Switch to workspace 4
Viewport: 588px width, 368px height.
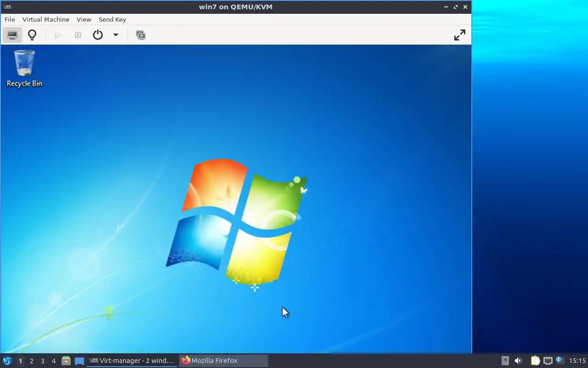(54, 361)
